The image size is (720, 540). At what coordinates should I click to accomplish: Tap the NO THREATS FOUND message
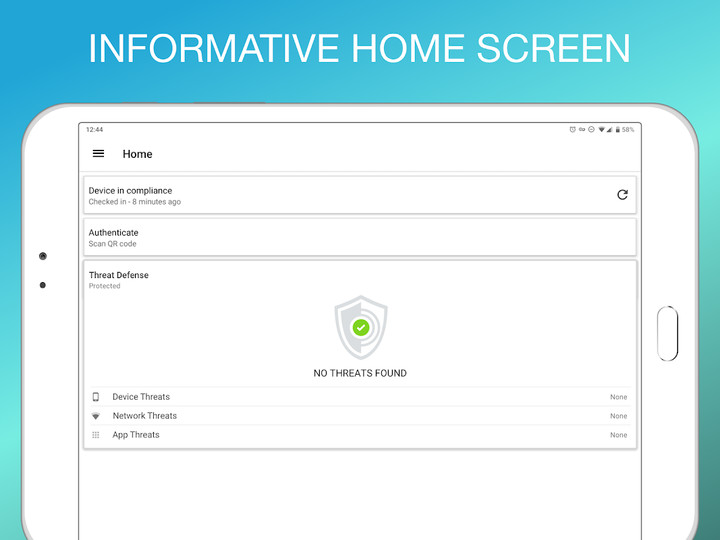[360, 373]
